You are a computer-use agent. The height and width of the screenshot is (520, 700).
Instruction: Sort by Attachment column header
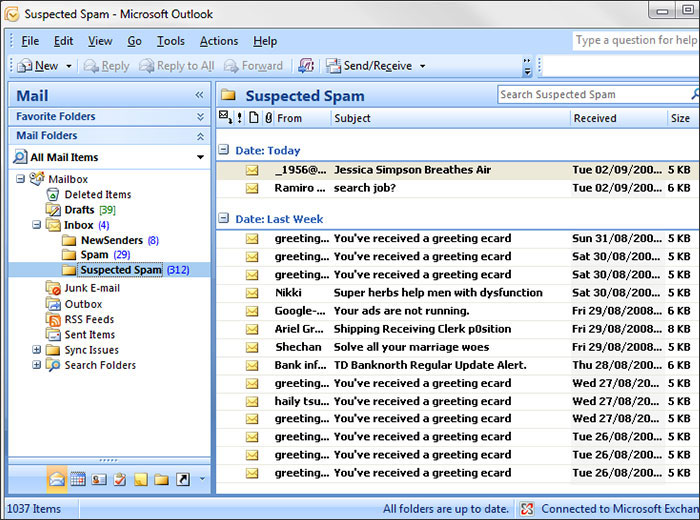point(268,118)
